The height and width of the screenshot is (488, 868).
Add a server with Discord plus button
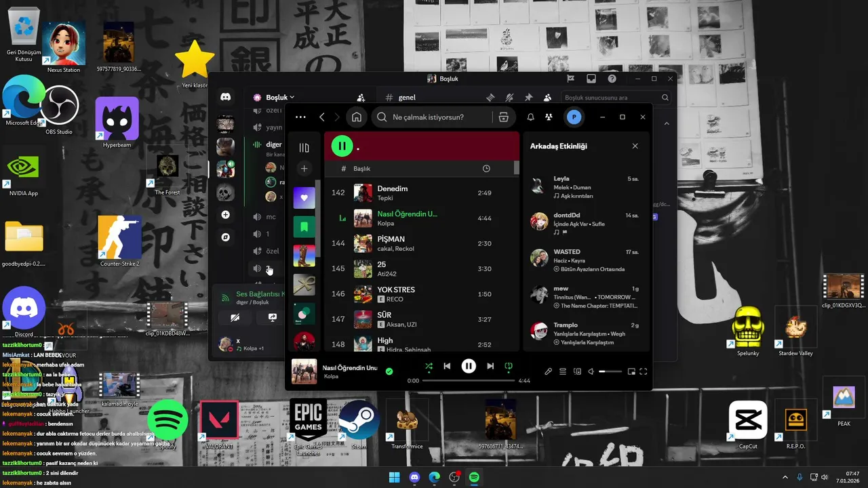pos(225,215)
